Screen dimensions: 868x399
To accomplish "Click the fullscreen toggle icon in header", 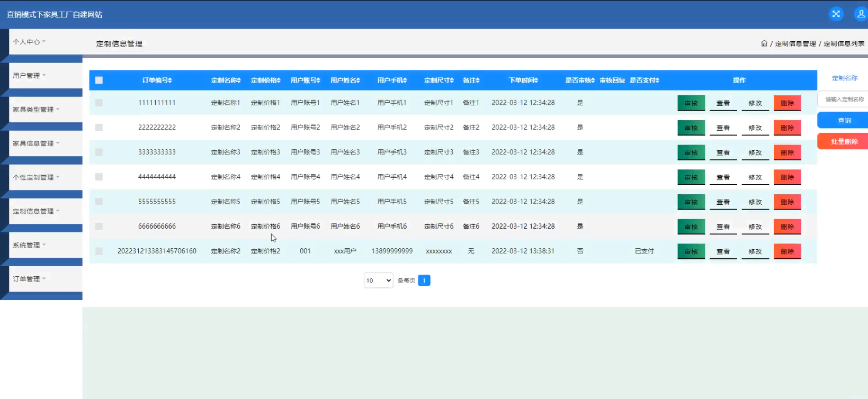I will [x=836, y=14].
